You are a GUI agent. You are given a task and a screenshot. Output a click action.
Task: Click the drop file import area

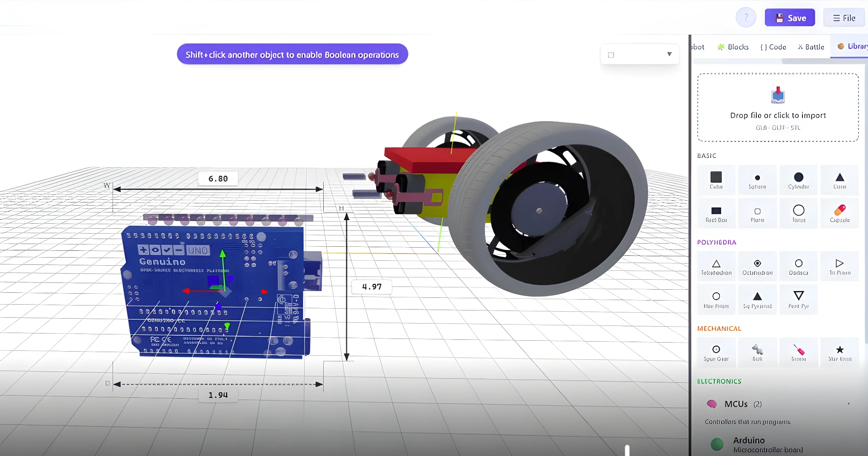[778, 108]
